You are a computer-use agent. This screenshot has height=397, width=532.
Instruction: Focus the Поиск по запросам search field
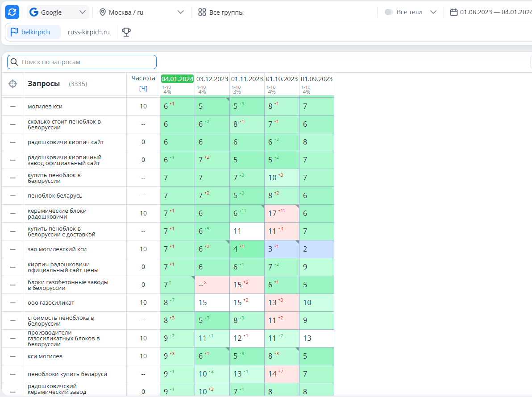[82, 62]
